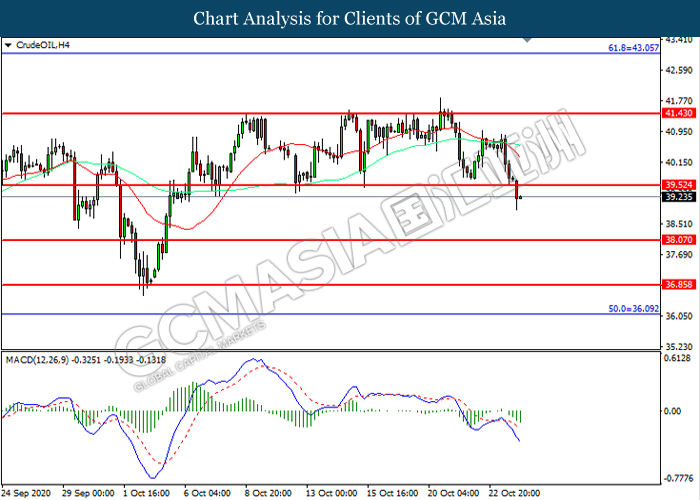This screenshot has width=700, height=500.
Task: Click the 6 Oct 04:00 time label
Action: [x=207, y=493]
